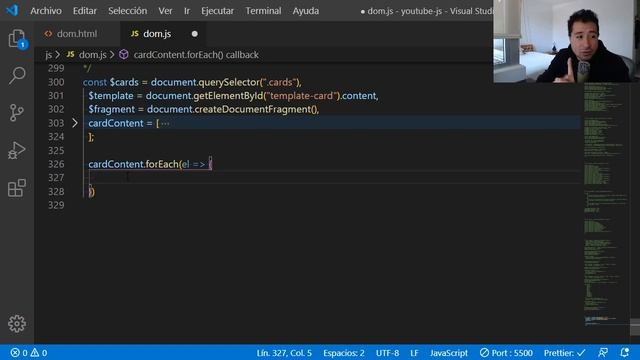Screen dimensions: 640x360
Task: Click getElementById on line 301
Action: point(228,96)
